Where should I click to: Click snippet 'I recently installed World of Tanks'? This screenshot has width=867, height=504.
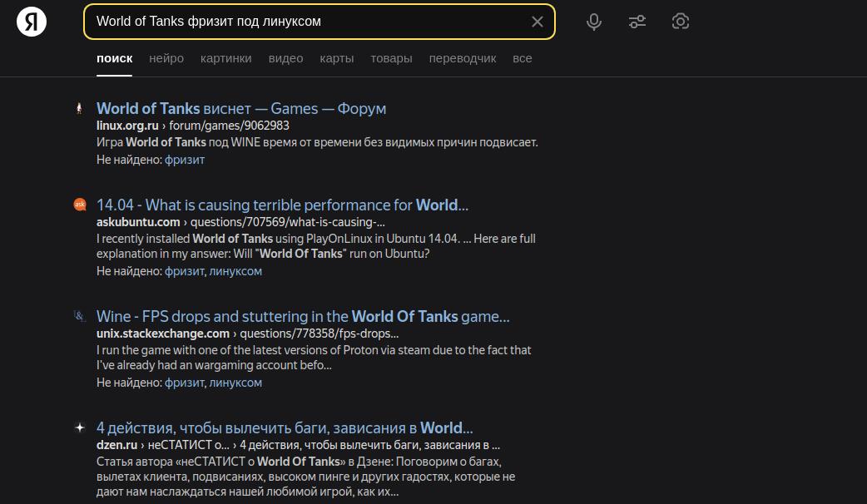315,246
